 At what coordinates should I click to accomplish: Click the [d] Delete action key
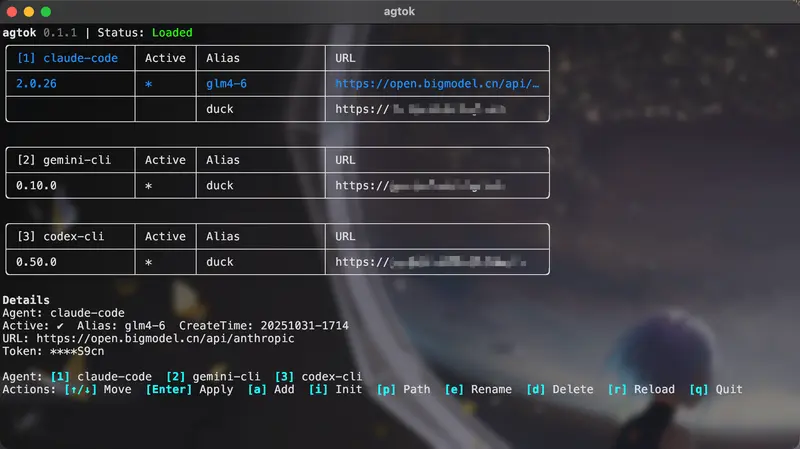(563, 389)
